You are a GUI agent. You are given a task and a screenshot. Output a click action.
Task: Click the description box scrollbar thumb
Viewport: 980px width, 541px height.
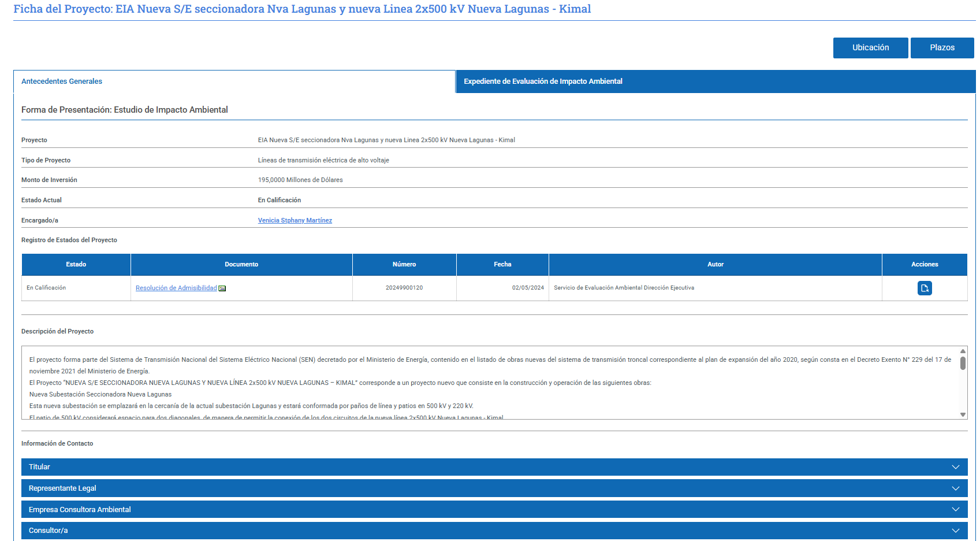coord(963,363)
